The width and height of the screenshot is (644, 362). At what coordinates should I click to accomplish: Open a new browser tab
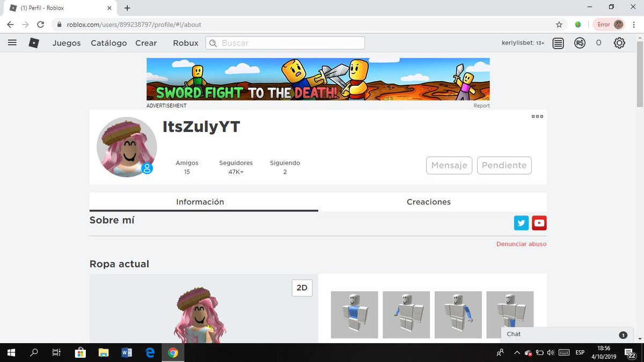tap(127, 8)
